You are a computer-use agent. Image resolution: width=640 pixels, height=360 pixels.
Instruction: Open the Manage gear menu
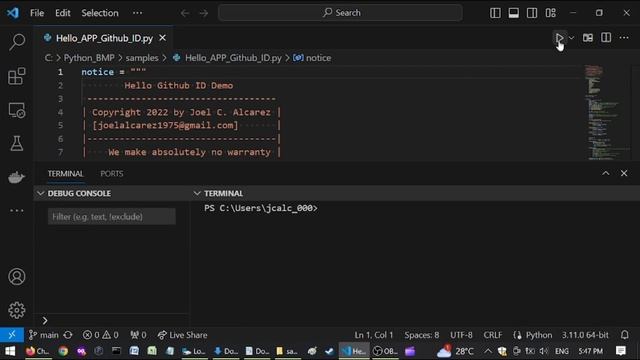pyautogui.click(x=17, y=310)
